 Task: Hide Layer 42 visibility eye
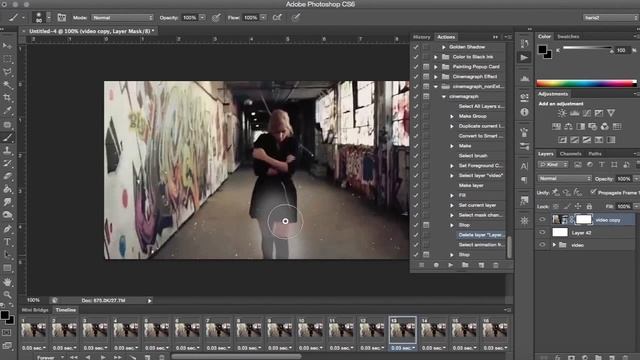(542, 232)
